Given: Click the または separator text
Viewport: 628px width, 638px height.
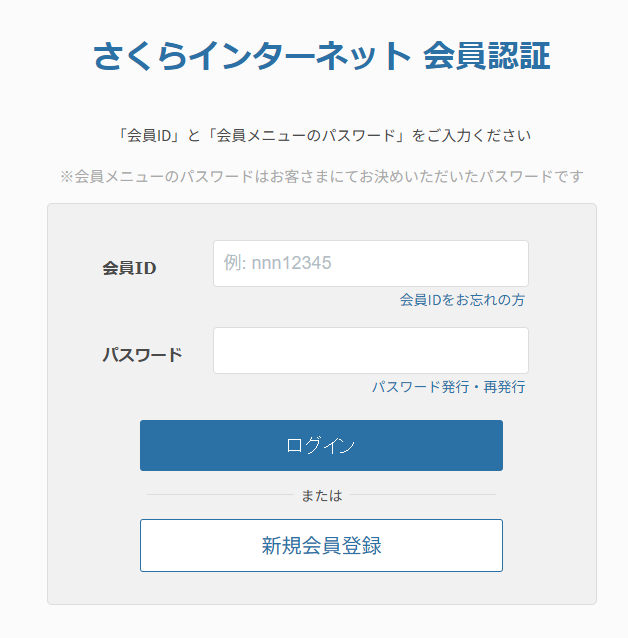Looking at the screenshot, I should pyautogui.click(x=321, y=495).
